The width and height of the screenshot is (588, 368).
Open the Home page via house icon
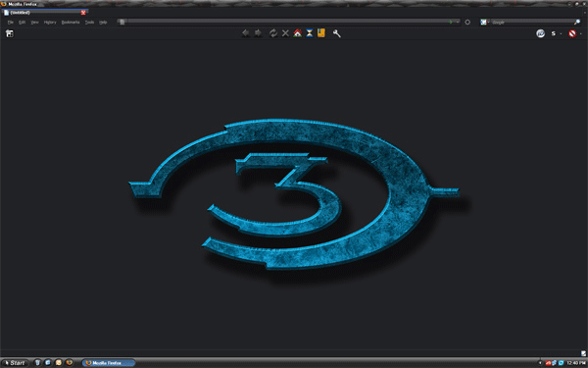pos(297,33)
